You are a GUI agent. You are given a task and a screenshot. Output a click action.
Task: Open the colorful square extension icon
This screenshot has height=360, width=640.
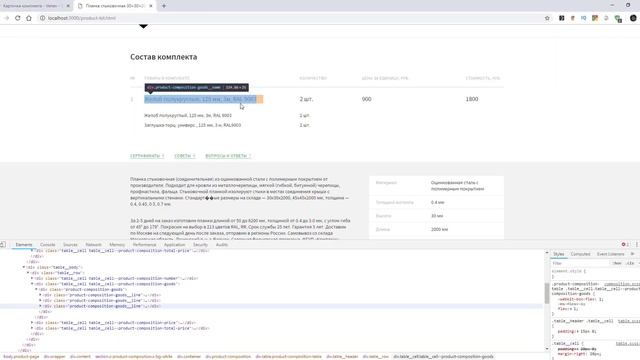(595, 18)
